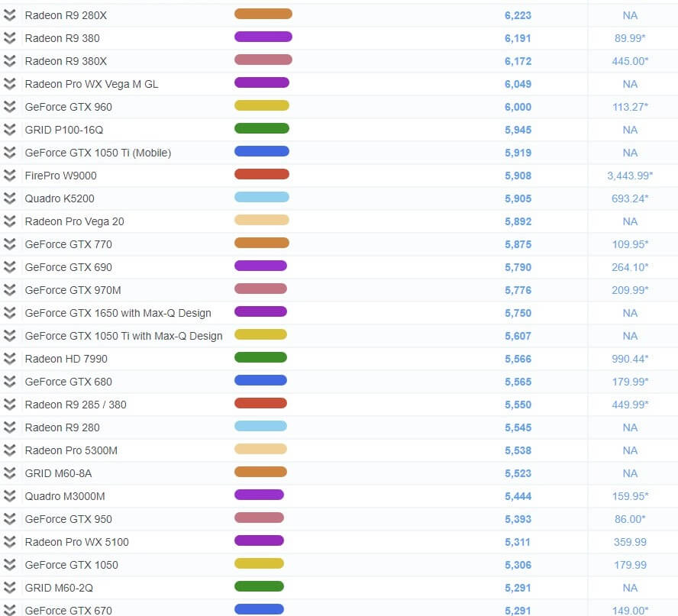Expand the GeForce GTX 960 row chevron

point(9,107)
